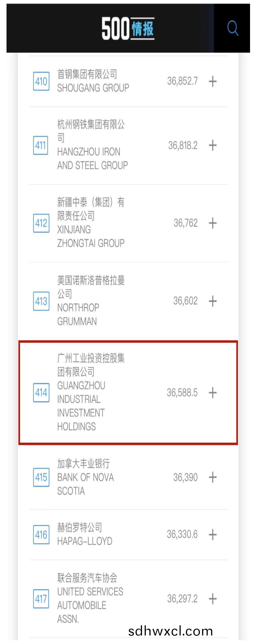Expand Bank of Nova Scotia details
256x644 pixels.
[213, 477]
